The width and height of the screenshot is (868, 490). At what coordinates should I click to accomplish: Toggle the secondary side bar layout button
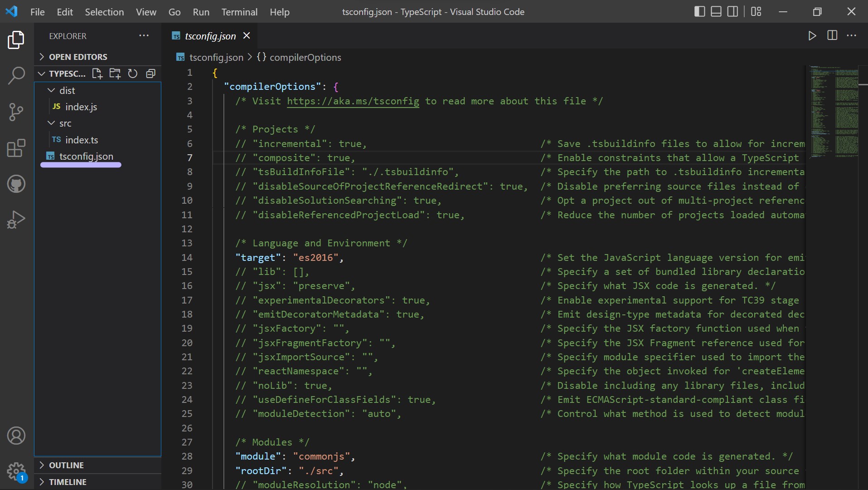point(732,12)
